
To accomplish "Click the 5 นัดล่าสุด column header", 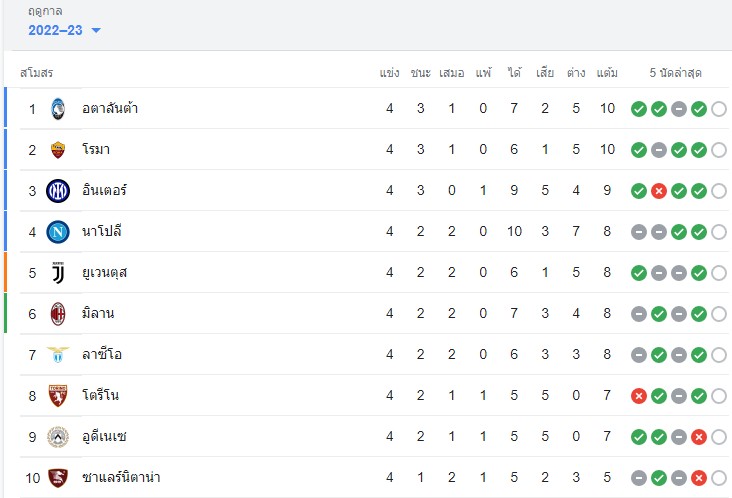I will point(675,73).
